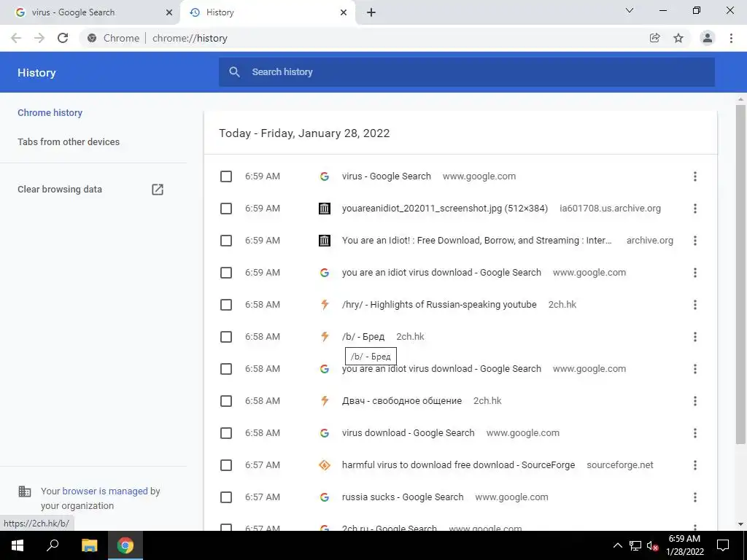Click Google favicon of 'virus - Google Search' entry
Screen dimensions: 747x560
(x=325, y=176)
